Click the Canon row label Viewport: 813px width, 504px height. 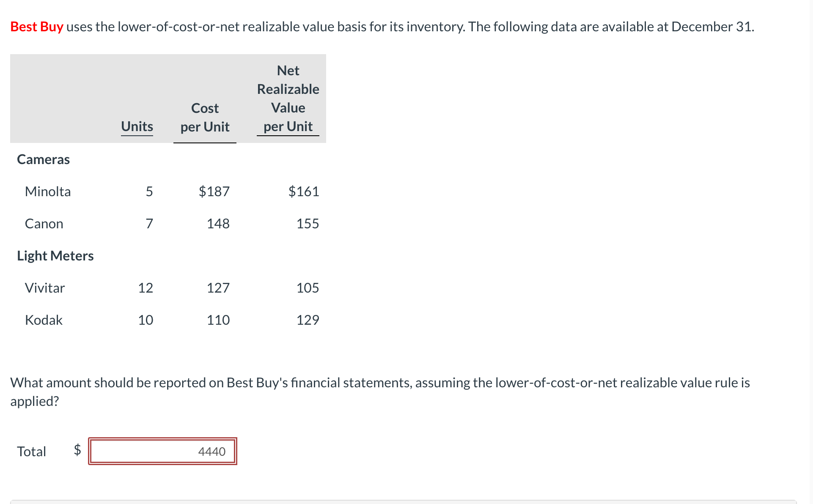(x=44, y=223)
